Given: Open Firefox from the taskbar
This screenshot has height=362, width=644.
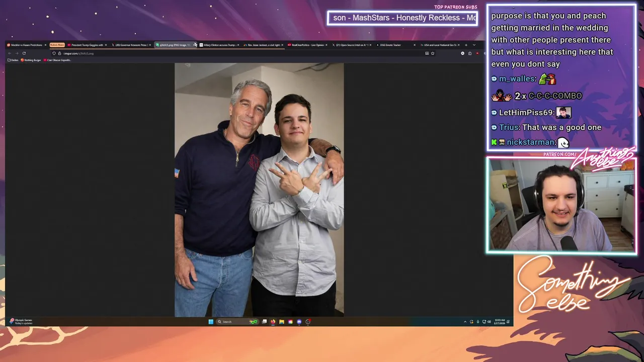Looking at the screenshot, I should click(273, 322).
